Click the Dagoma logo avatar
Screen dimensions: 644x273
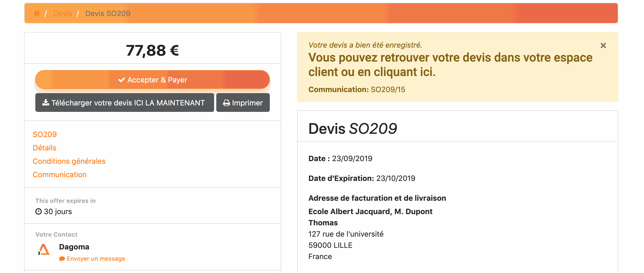click(44, 249)
